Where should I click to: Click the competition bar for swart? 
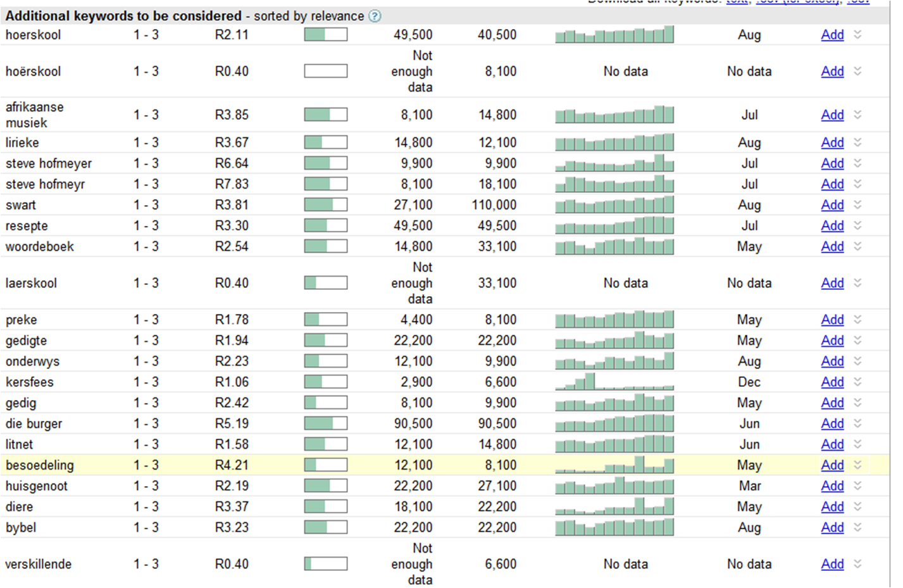(325, 205)
